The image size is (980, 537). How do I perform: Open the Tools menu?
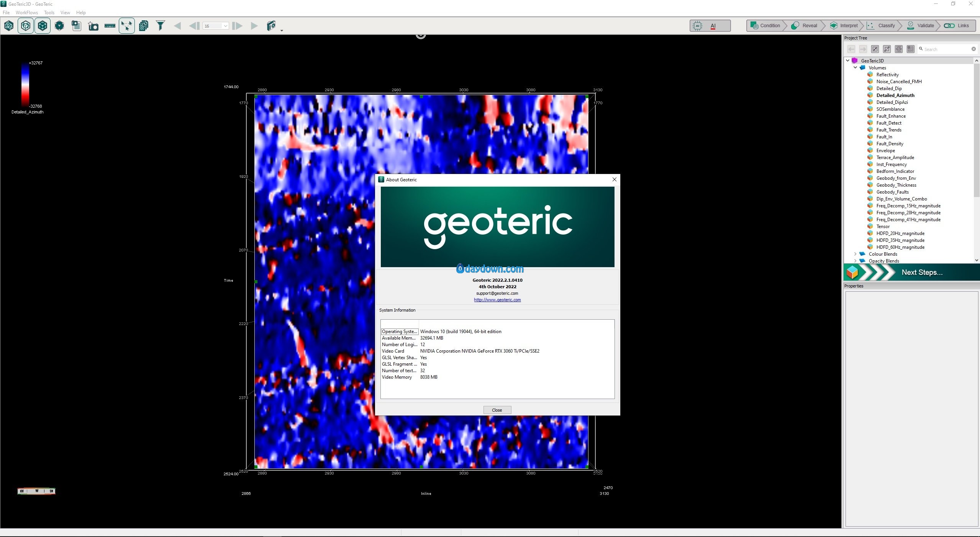pyautogui.click(x=49, y=12)
